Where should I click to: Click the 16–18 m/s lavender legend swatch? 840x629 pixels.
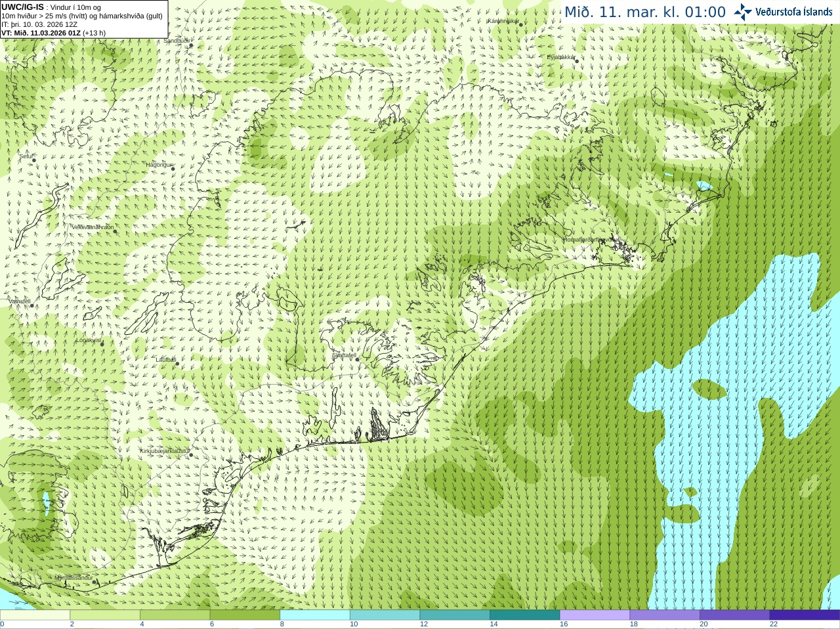coord(595,615)
